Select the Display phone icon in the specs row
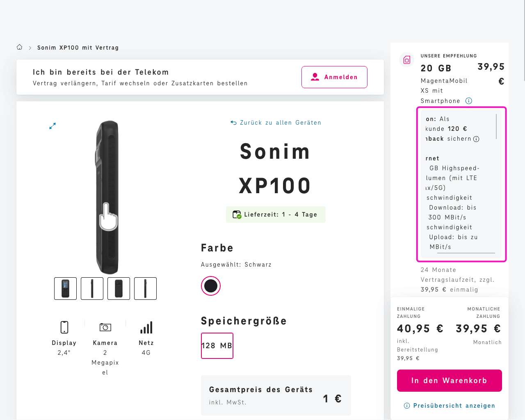This screenshot has width=525, height=420. pyautogui.click(x=64, y=327)
